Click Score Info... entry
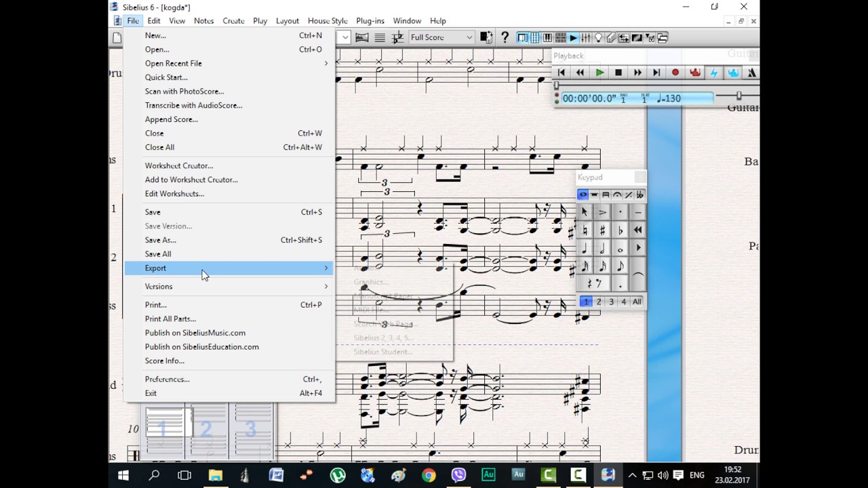The height and width of the screenshot is (488, 868). tap(229, 361)
